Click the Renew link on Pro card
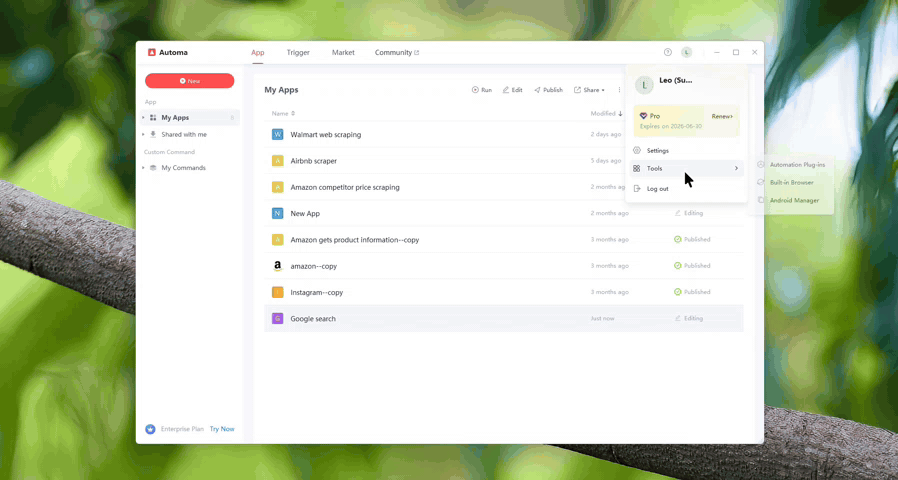 [722, 116]
